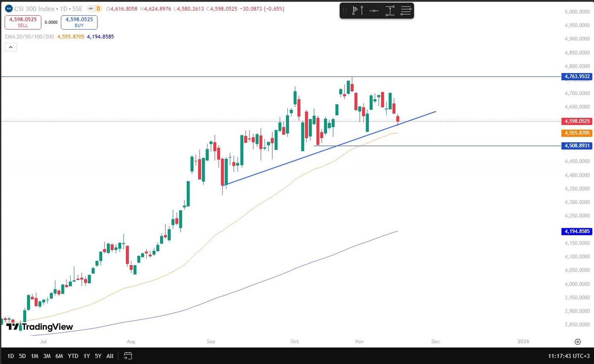The width and height of the screenshot is (594, 364).
Task: Click the CSI 300 symbol logo
Action: click(8, 8)
